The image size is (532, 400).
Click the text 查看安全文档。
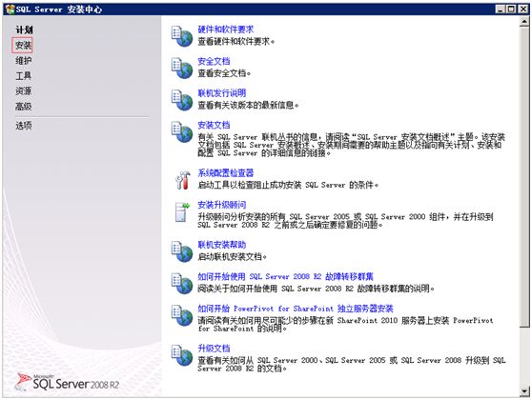[x=224, y=73]
